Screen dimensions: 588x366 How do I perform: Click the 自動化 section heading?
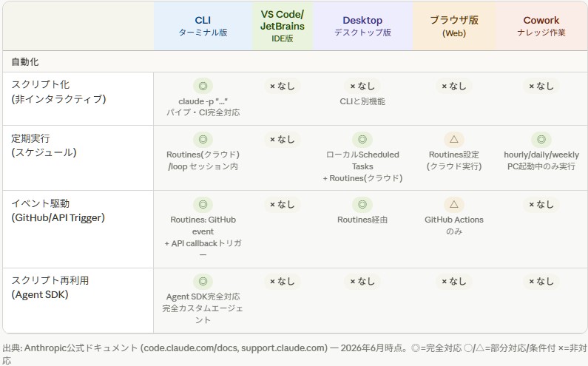click(x=24, y=61)
